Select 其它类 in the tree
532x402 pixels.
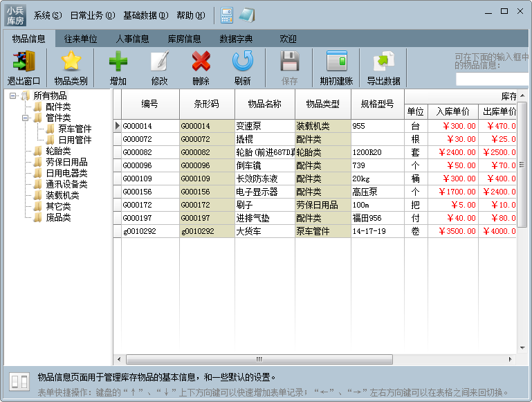pos(58,206)
